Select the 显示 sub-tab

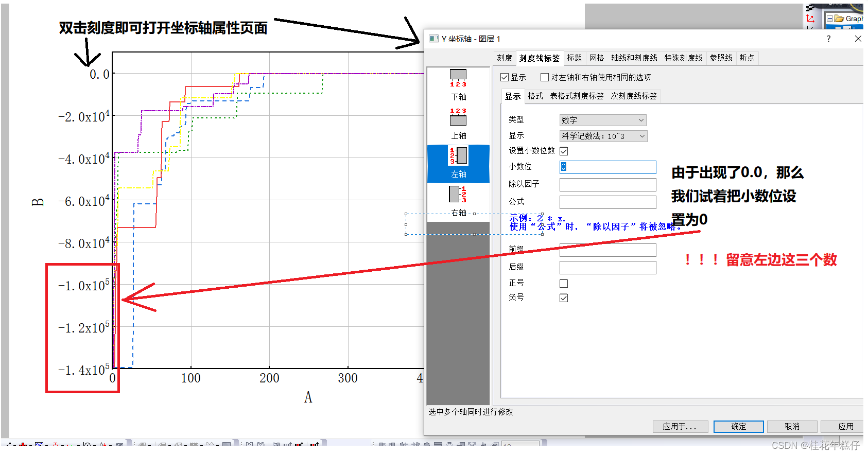513,96
